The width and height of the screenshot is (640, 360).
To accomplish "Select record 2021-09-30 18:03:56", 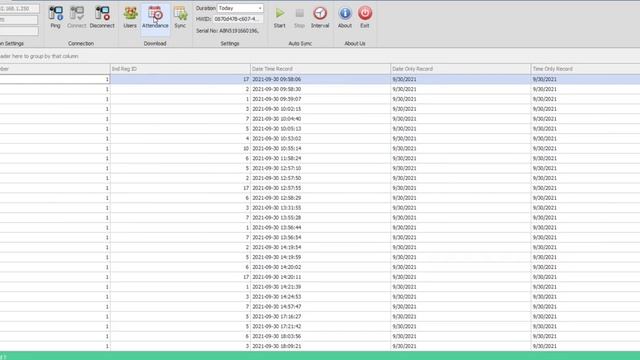I will 320,336.
